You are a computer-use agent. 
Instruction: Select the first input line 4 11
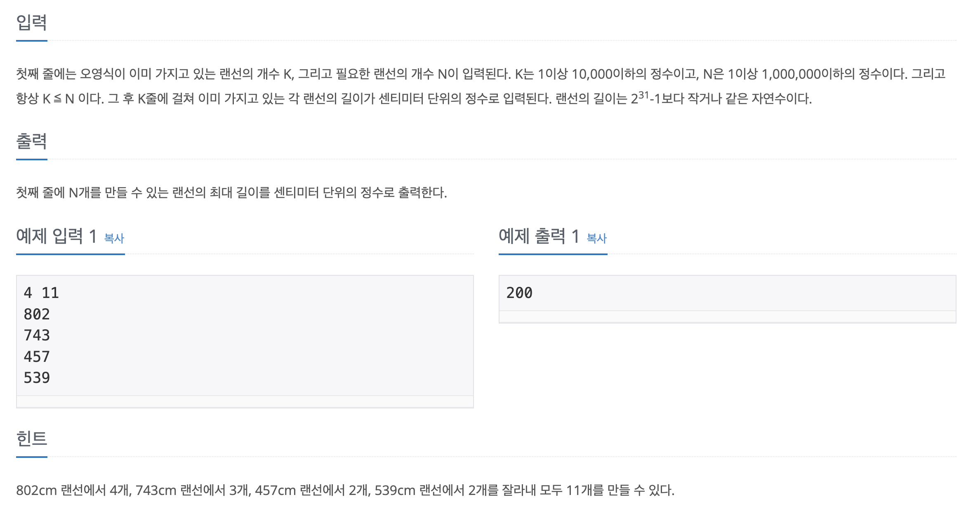tap(41, 293)
